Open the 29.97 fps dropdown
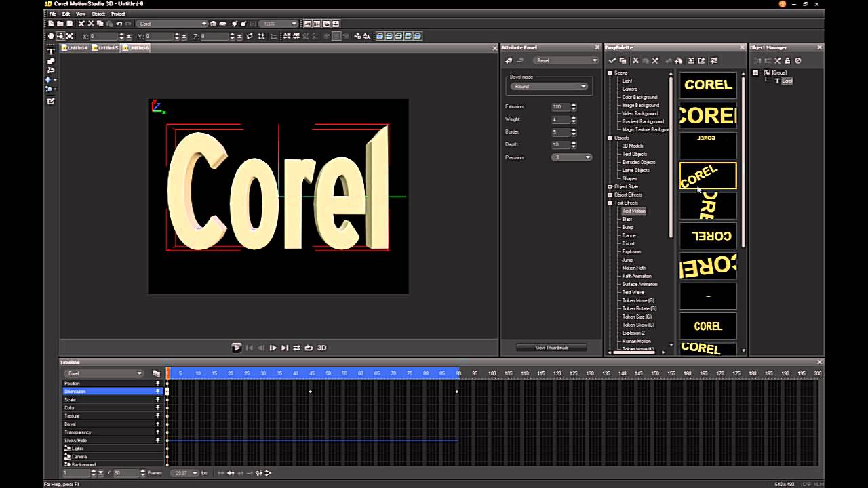This screenshot has width=868, height=488. [x=184, y=473]
